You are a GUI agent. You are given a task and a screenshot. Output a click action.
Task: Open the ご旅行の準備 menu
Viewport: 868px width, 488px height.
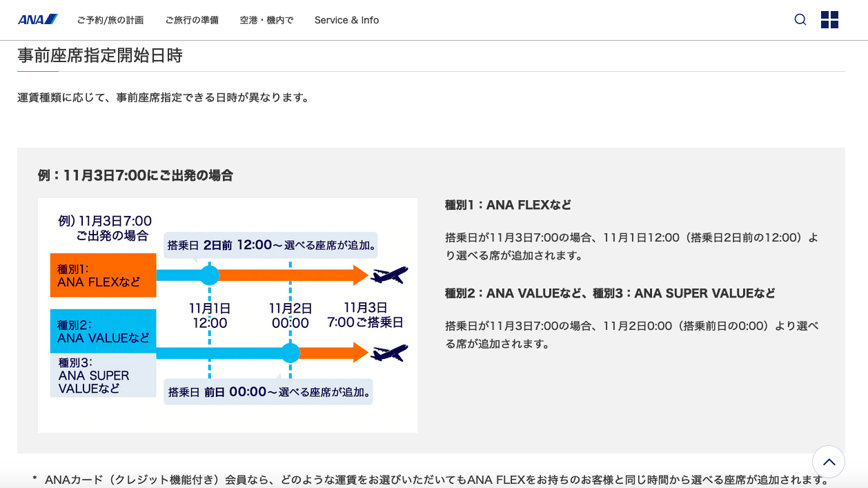click(x=192, y=20)
